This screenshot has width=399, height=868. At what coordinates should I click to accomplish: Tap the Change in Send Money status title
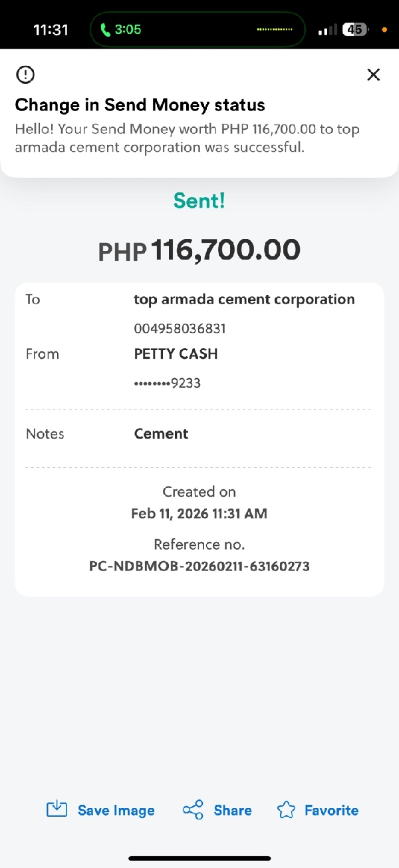140,105
